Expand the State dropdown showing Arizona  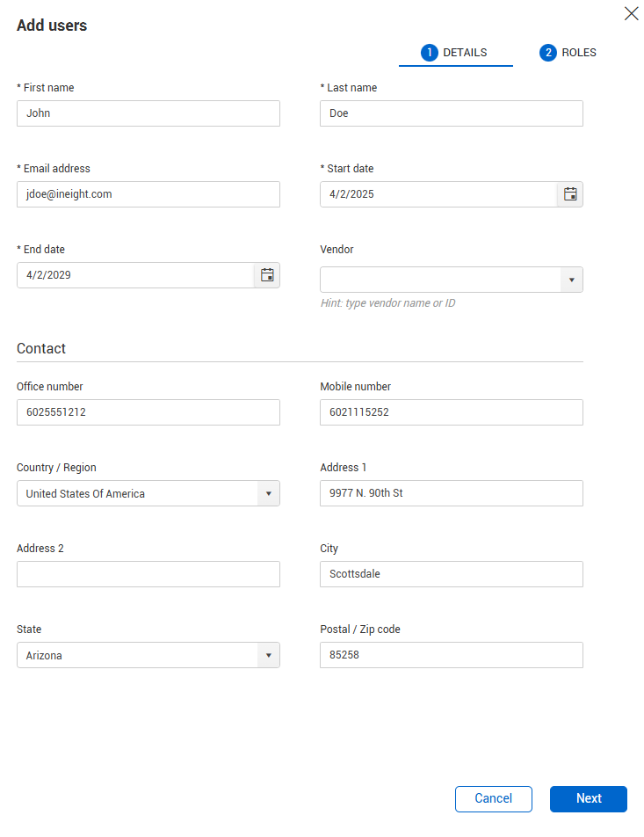[148, 656]
